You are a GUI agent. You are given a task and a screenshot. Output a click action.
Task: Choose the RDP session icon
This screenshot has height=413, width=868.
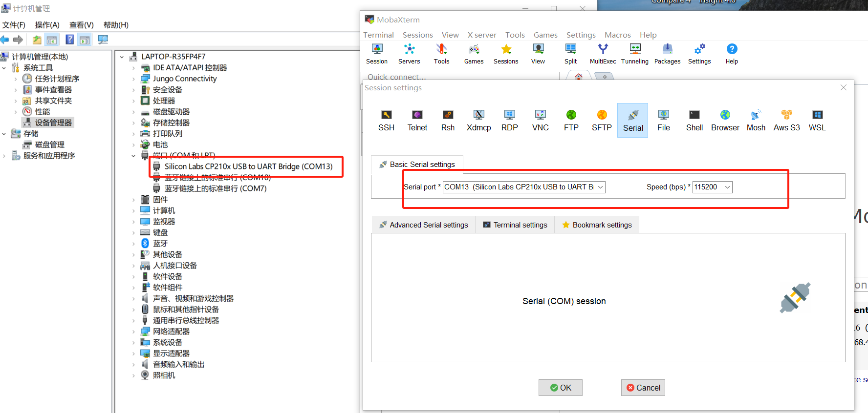coord(509,121)
